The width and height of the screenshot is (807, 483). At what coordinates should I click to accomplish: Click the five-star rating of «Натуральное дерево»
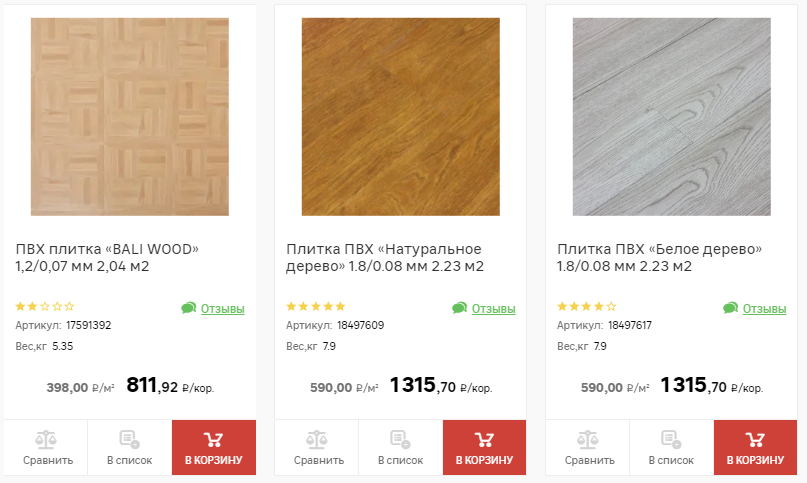tap(316, 307)
